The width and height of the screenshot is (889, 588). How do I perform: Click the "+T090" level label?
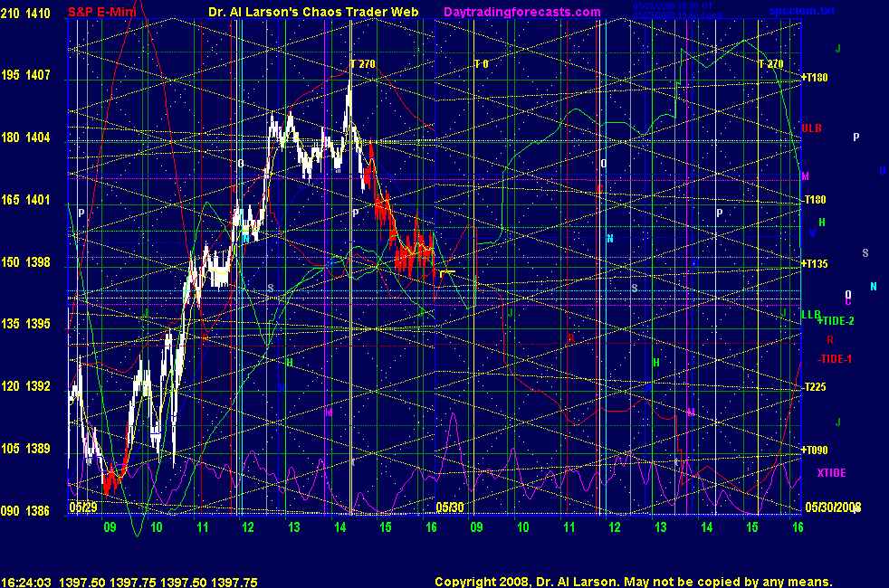[x=814, y=450]
